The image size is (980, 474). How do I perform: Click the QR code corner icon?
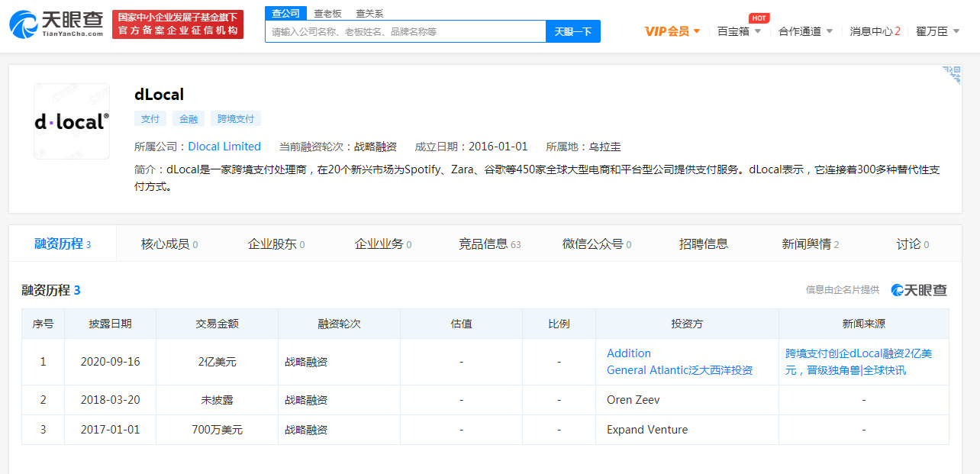coord(952,74)
